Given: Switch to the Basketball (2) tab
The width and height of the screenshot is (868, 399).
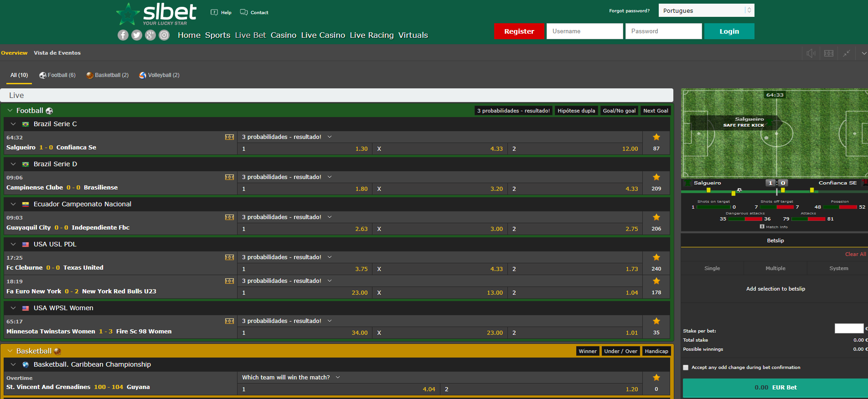Looking at the screenshot, I should coord(108,75).
